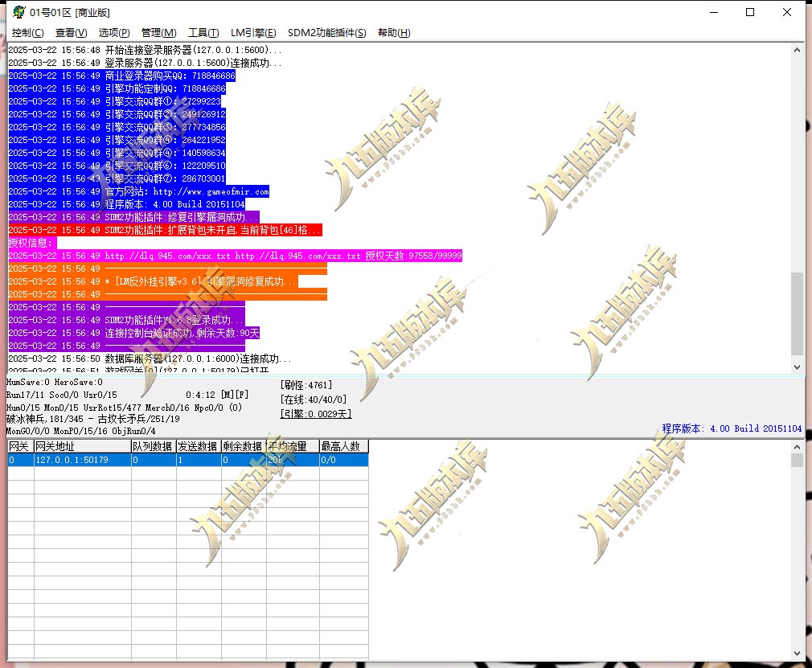Click the 引擎交流QQ群⑦: 286703001 line
The image size is (812, 668).
tap(117, 178)
